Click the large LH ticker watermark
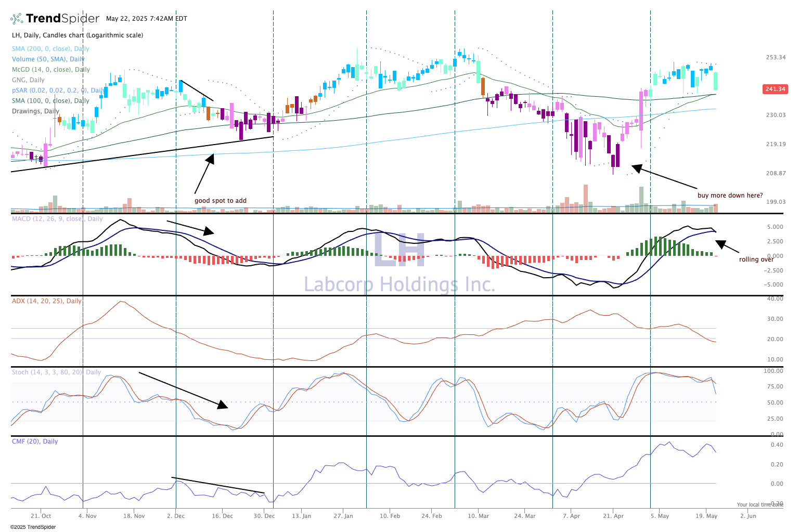799x532 pixels. tap(399, 251)
